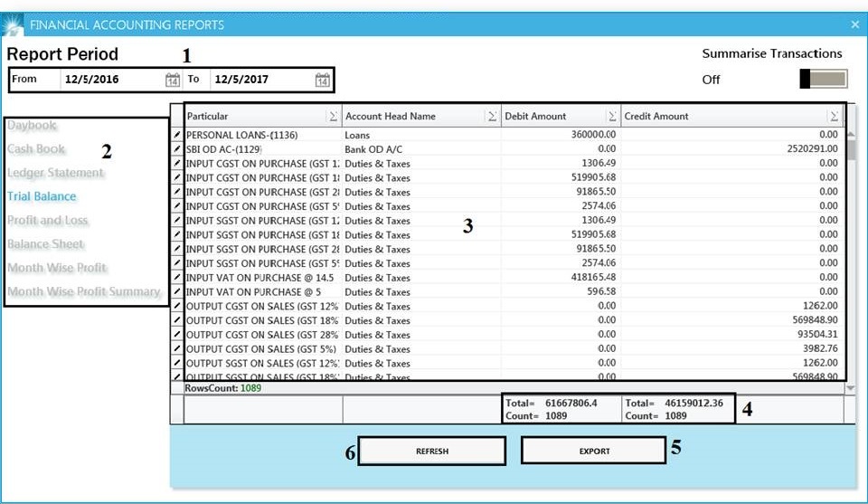
Task: Open the Balance Sheet report
Action: (45, 244)
